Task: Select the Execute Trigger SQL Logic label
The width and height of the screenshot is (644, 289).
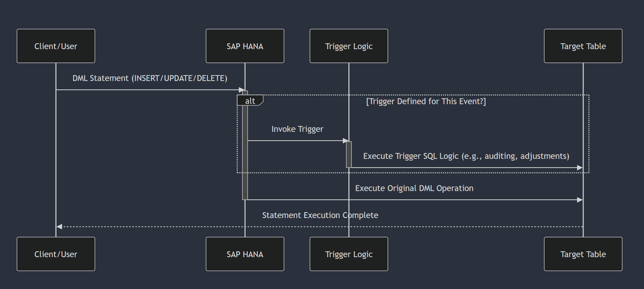Action: point(466,156)
